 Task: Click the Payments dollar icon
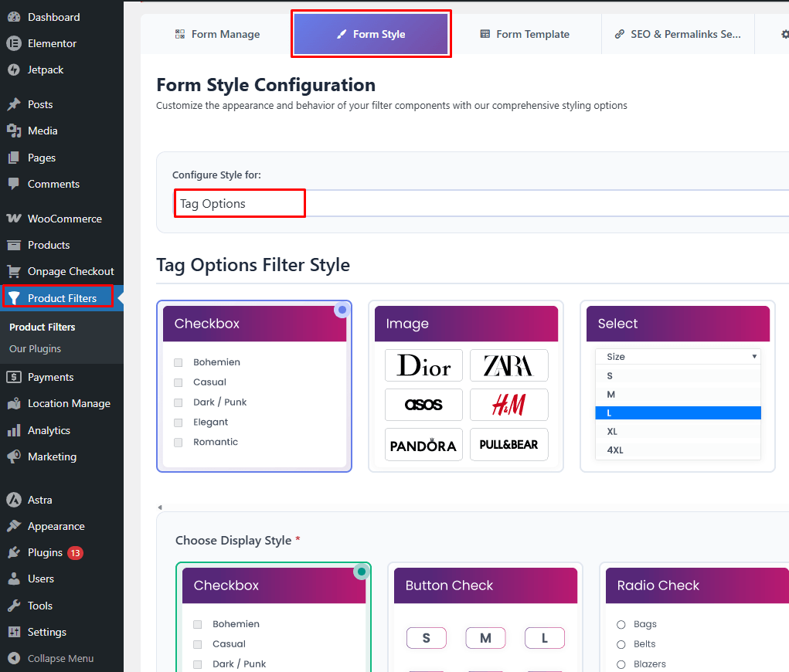14,377
